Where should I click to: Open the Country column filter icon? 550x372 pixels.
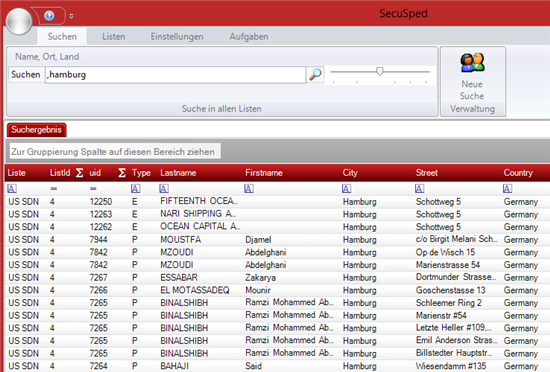coord(507,189)
